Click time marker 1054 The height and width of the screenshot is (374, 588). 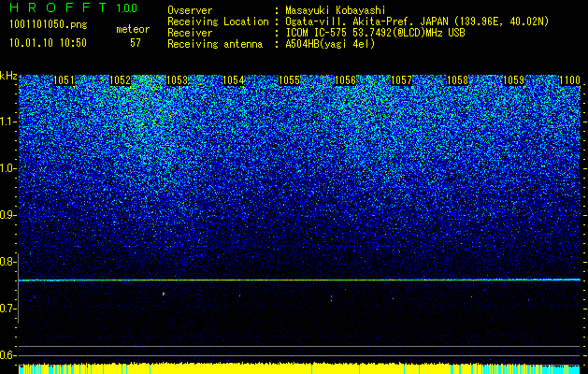pos(234,80)
